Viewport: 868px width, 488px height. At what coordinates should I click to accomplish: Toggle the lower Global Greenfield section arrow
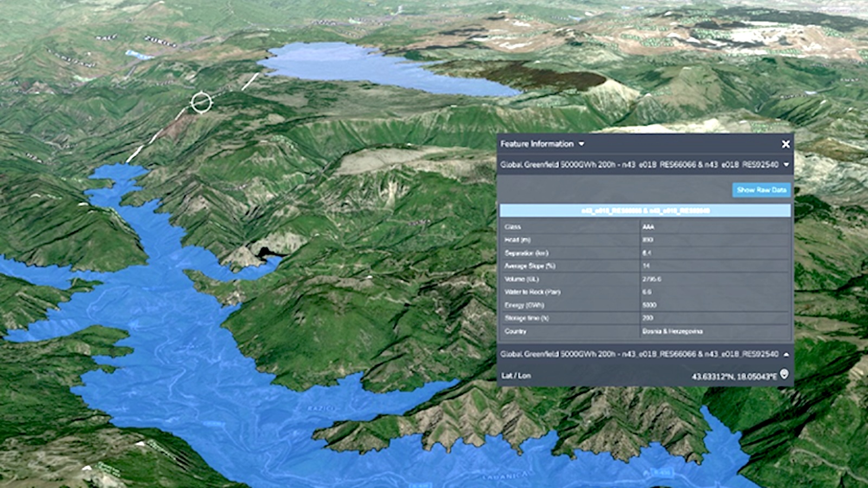coord(786,354)
